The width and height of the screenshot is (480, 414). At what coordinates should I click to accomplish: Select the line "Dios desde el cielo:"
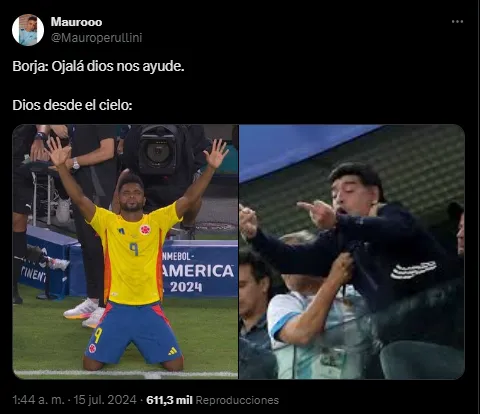(x=72, y=105)
